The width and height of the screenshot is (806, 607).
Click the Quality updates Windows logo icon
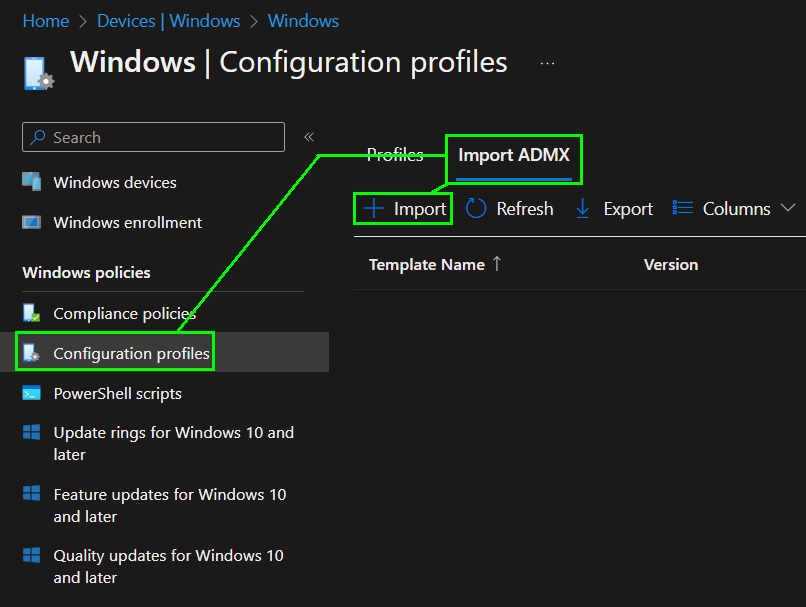[x=32, y=555]
